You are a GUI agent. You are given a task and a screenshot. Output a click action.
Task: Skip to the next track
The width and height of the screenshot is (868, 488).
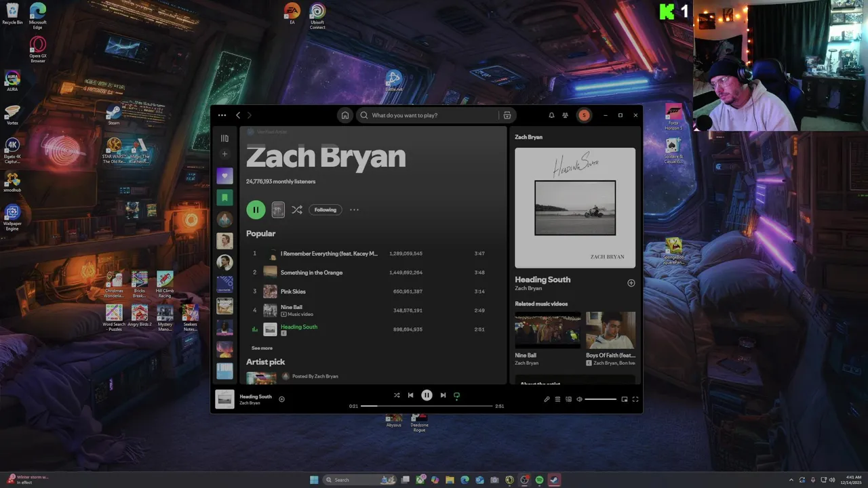443,395
